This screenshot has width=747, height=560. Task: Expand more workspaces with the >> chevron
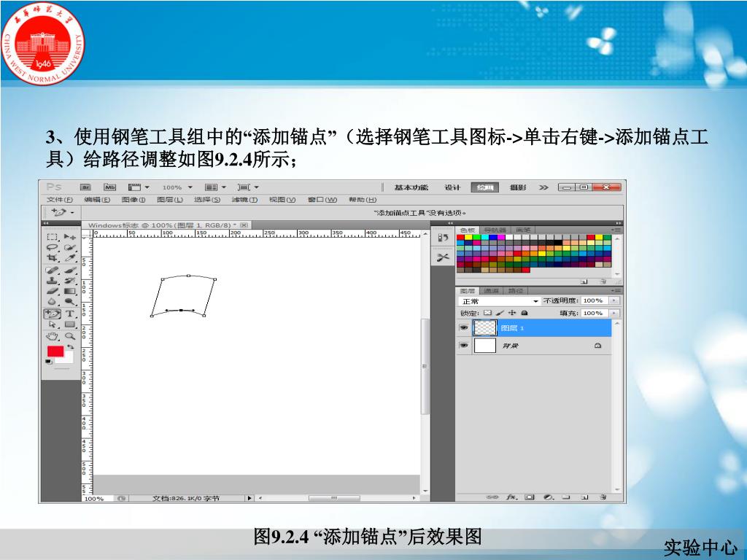point(543,187)
